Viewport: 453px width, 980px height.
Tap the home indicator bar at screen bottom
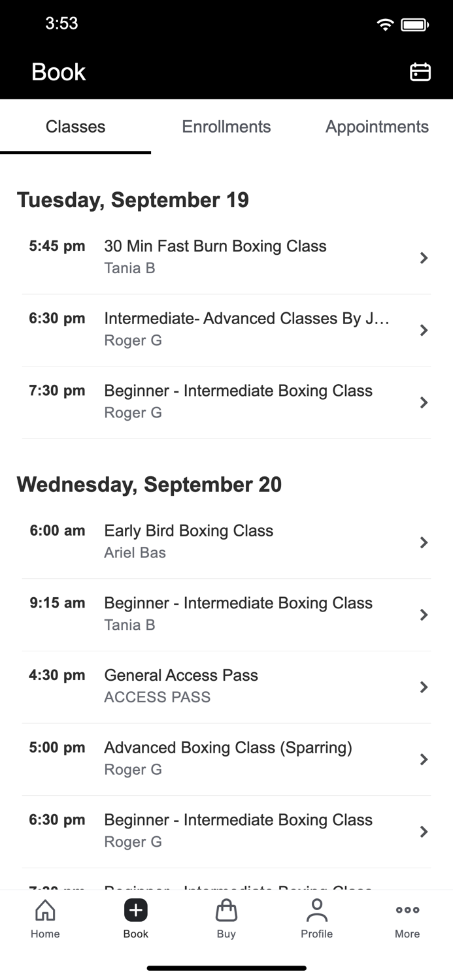tap(226, 968)
